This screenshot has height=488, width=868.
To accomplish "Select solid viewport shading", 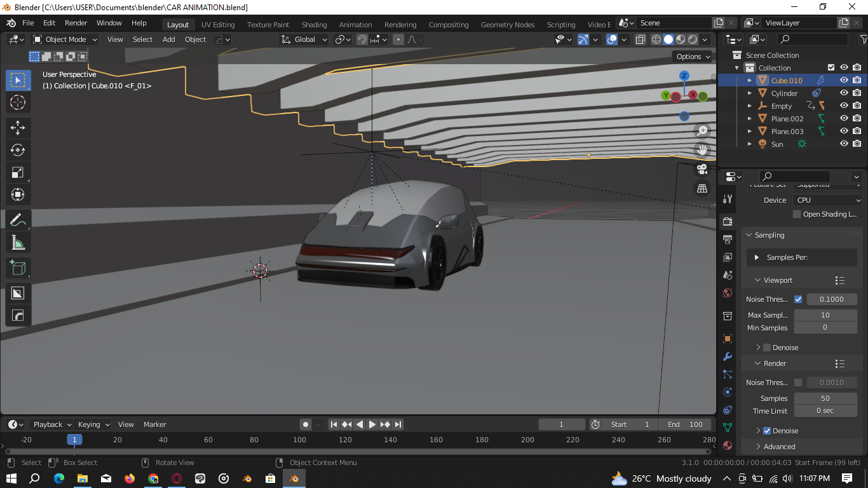I will click(668, 39).
